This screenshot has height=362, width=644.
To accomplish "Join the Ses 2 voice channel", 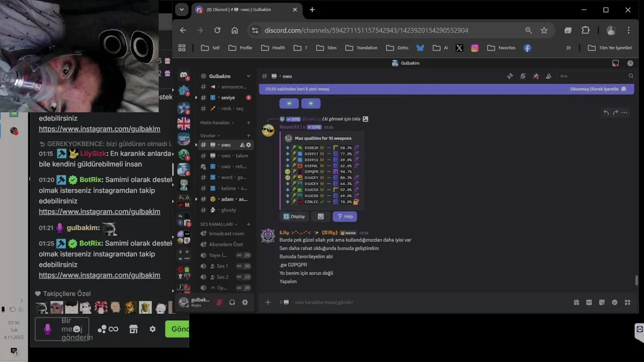I will pos(224,277).
